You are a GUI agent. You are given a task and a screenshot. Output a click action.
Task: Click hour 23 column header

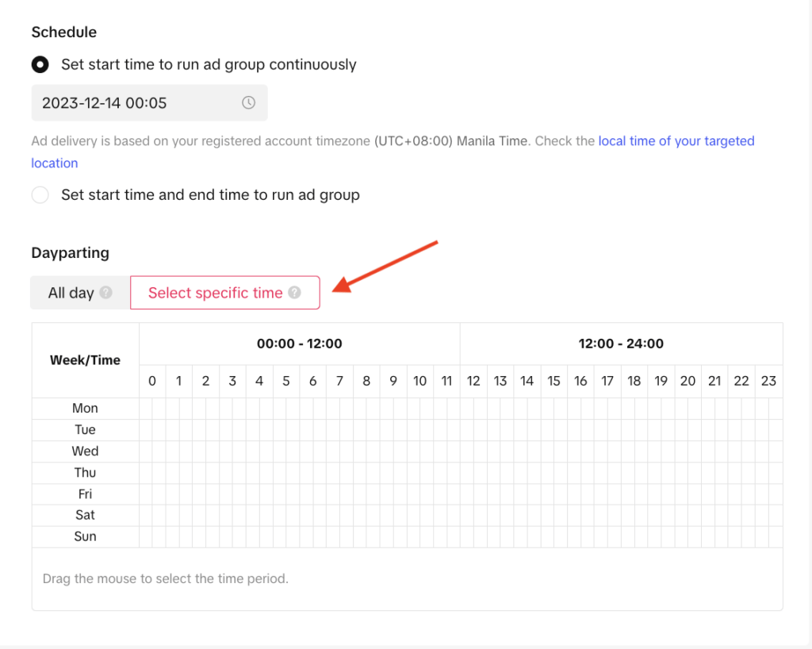768,381
